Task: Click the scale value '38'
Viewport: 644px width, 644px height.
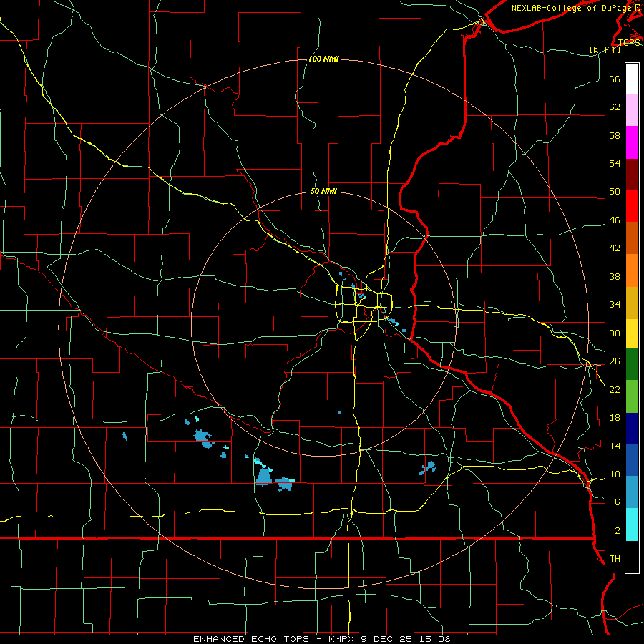Action: (615, 276)
